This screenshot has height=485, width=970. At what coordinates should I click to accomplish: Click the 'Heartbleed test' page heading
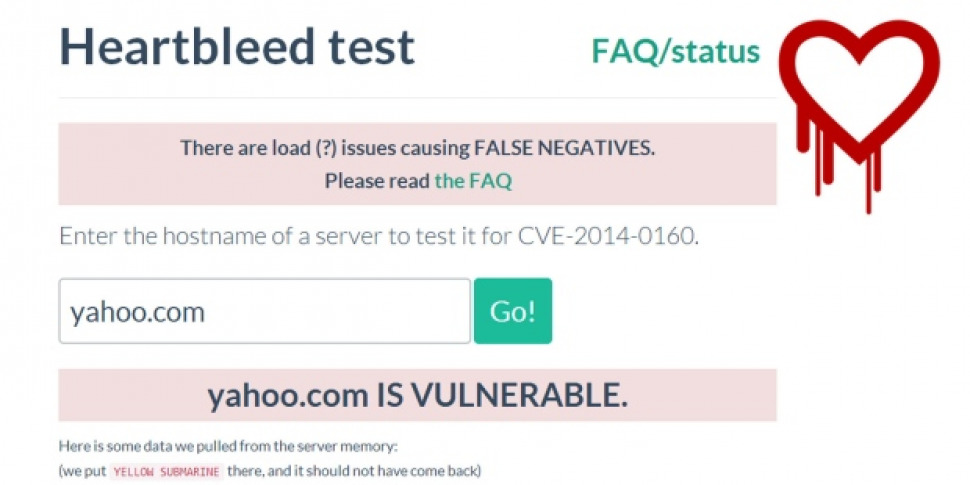[x=237, y=46]
